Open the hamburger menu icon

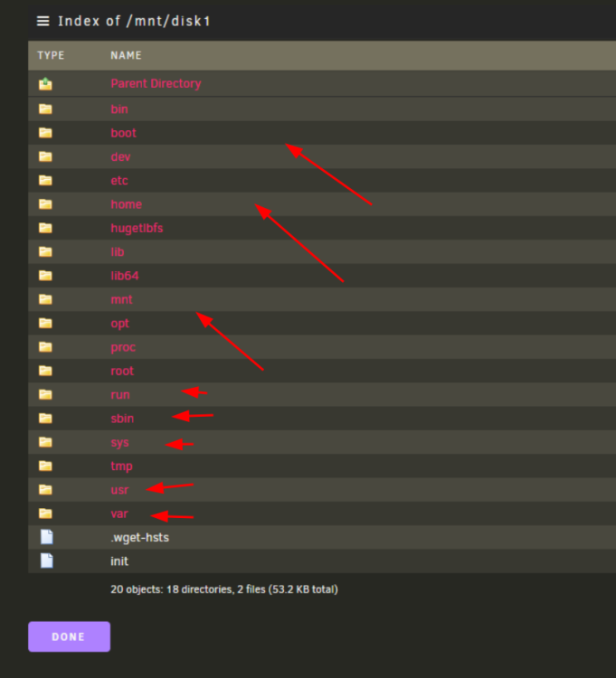(43, 21)
